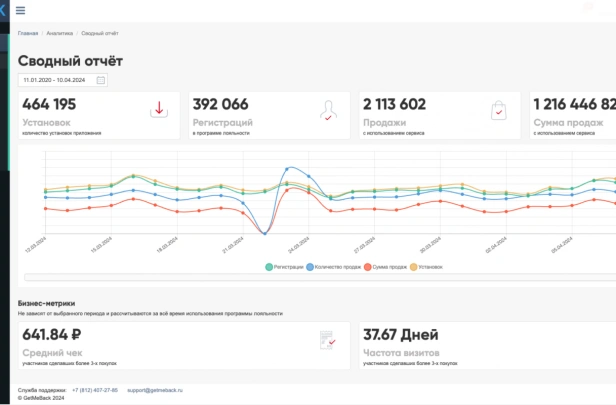Click the support phone number link

95,390
